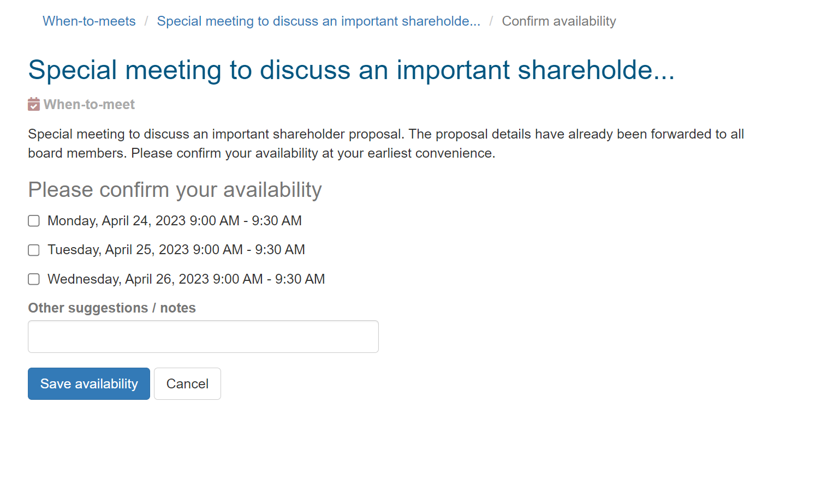The height and width of the screenshot is (504, 833).
Task: Click the large Special meeting page title
Action: (x=352, y=70)
